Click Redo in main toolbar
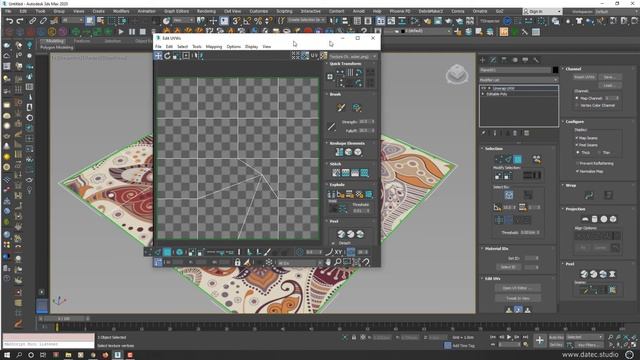The width and height of the screenshot is (640, 360). [20, 20]
